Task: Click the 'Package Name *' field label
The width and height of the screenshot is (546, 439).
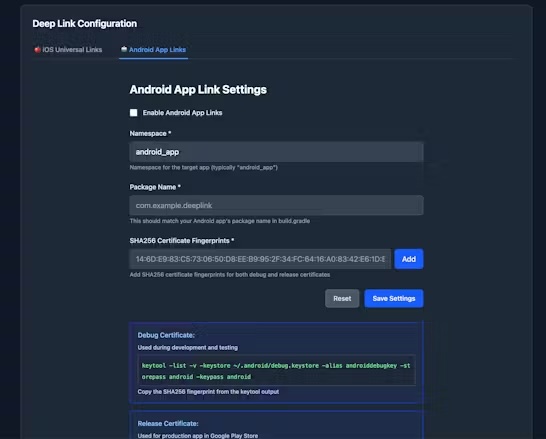Action: 155,187
